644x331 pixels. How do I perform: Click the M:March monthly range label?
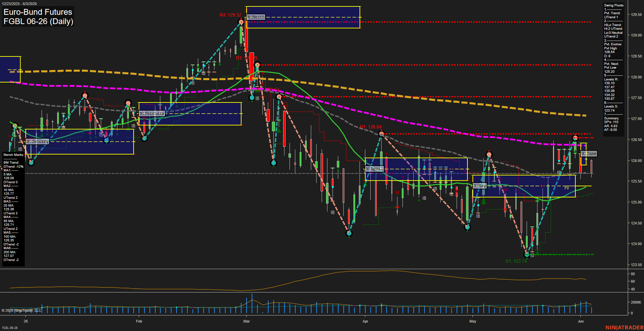pyautogui.click(x=256, y=17)
